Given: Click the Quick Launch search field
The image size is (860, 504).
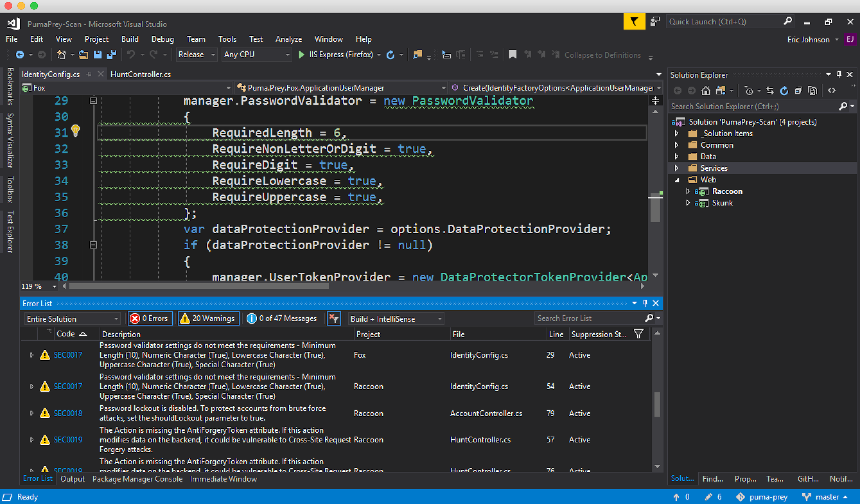Looking at the screenshot, I should pos(725,22).
